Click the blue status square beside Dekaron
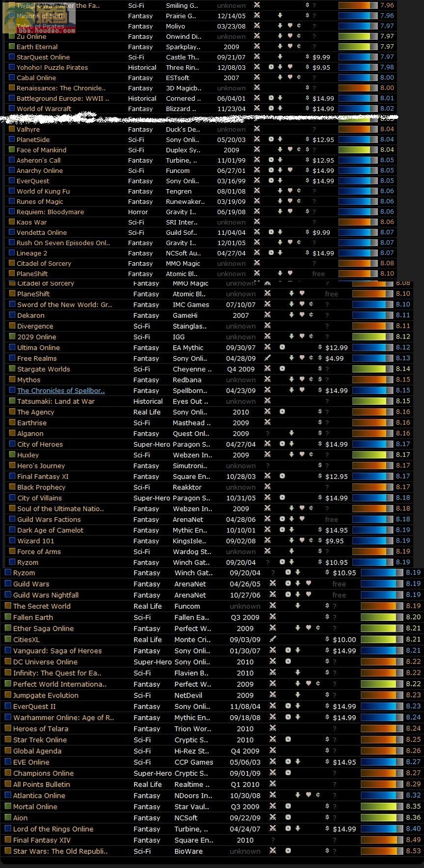 click(12, 315)
